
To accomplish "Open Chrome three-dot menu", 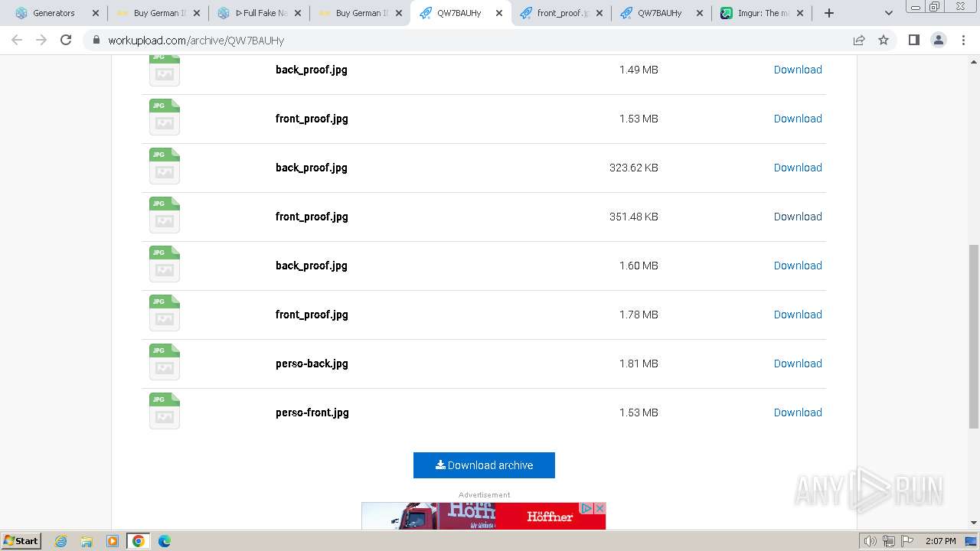I will coord(963,40).
